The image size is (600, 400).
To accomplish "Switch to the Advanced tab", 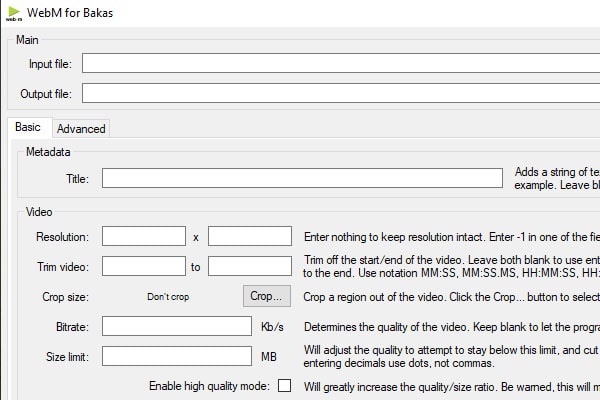I will (81, 129).
